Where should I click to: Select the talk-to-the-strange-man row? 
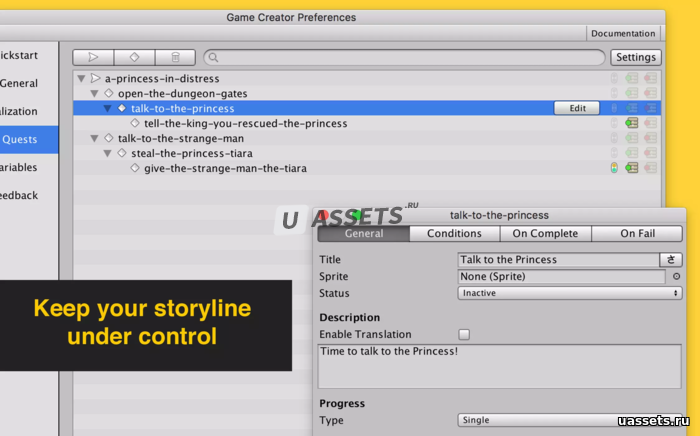point(367,138)
